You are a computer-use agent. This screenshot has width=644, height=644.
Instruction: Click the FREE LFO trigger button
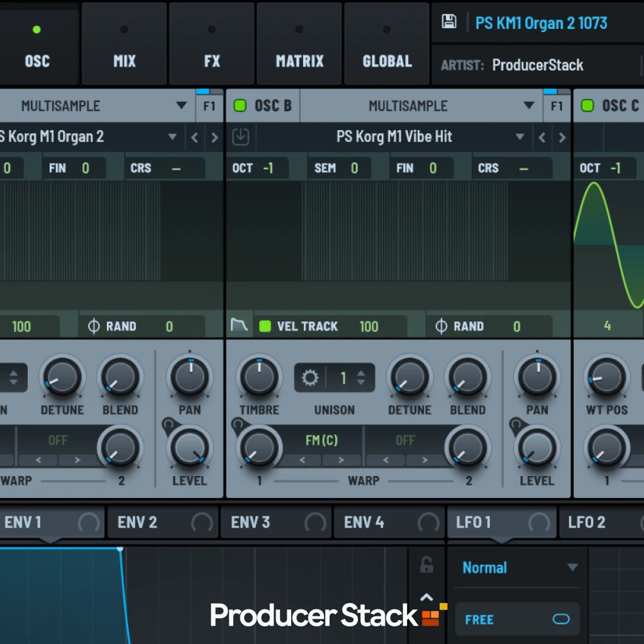tap(517, 619)
